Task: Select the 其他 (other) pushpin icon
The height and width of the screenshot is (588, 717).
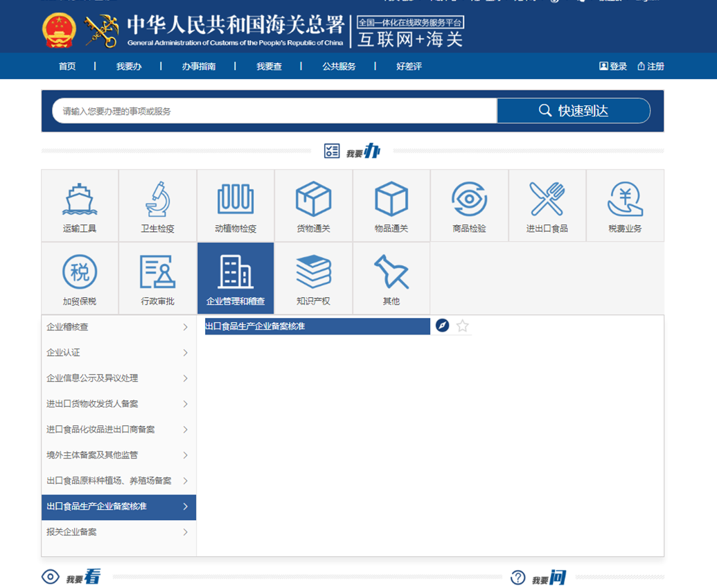Action: [x=392, y=276]
